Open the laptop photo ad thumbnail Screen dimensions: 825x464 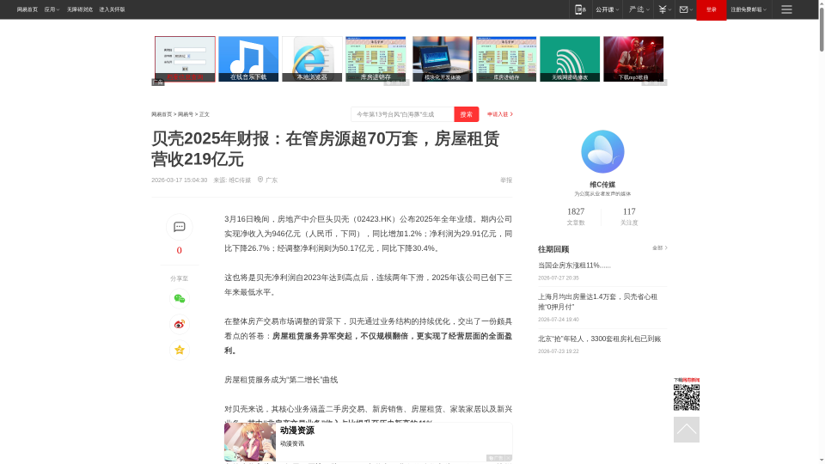tap(442, 58)
